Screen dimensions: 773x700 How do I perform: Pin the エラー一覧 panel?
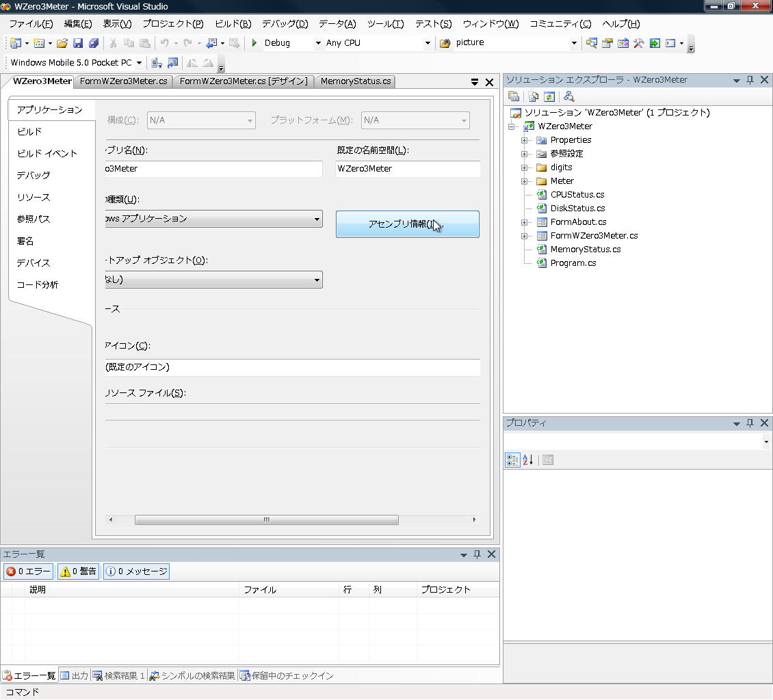(x=477, y=554)
